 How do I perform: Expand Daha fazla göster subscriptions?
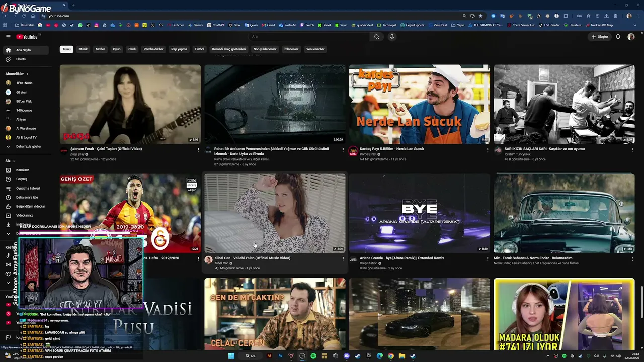[27, 146]
